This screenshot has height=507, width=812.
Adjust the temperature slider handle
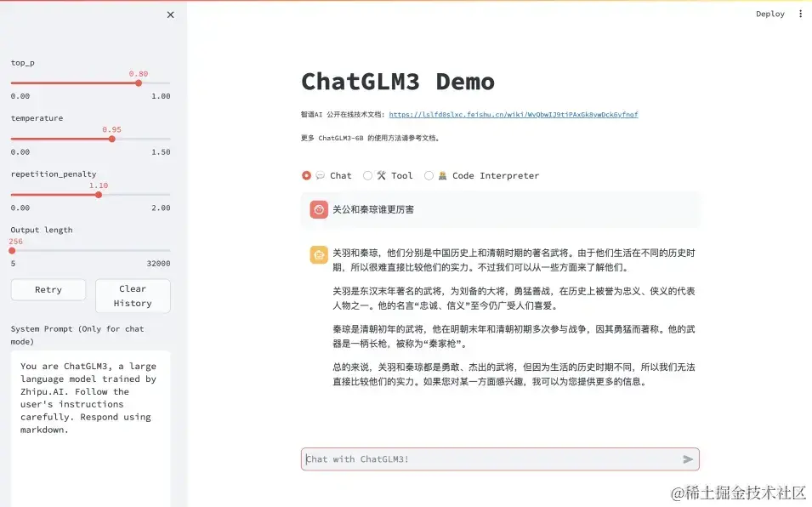(112, 139)
